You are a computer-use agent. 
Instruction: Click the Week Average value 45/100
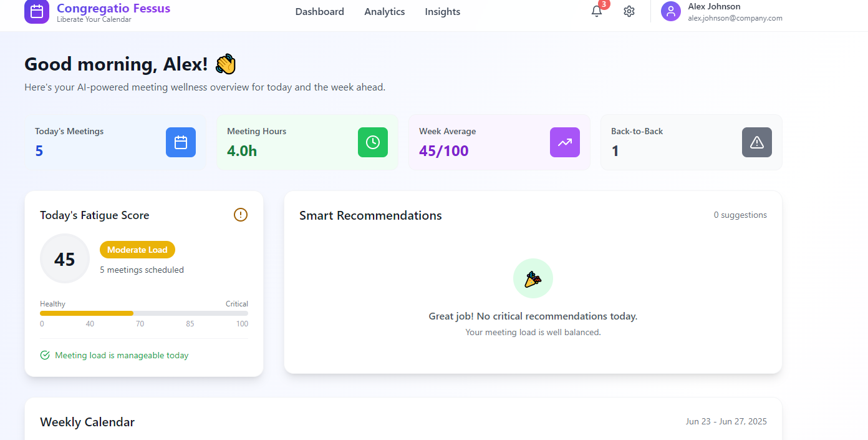pyautogui.click(x=444, y=151)
